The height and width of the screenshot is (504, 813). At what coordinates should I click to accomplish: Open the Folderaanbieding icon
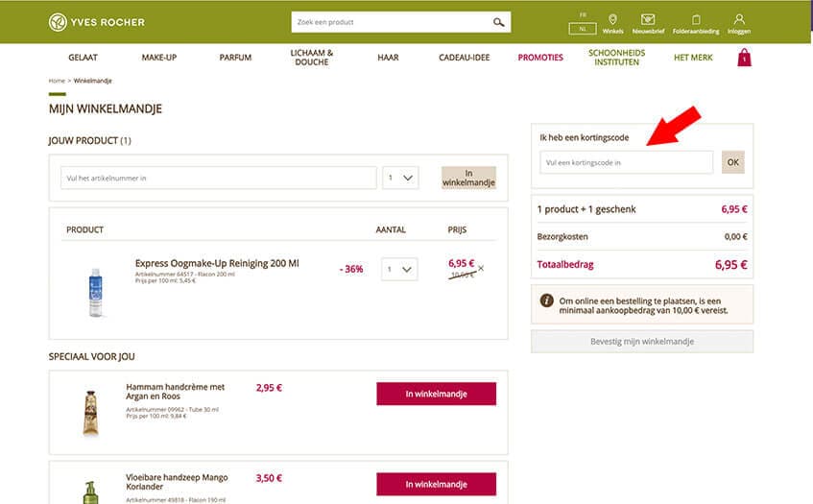click(696, 22)
